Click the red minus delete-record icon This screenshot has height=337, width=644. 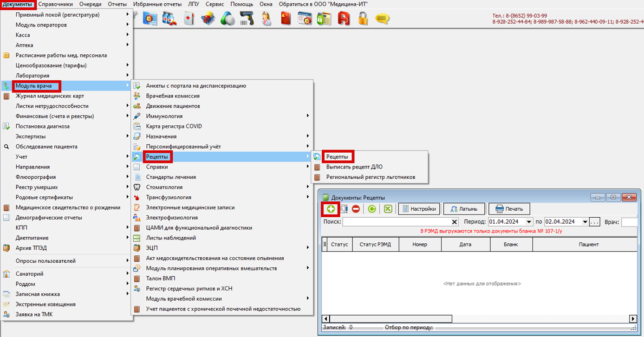tap(356, 209)
